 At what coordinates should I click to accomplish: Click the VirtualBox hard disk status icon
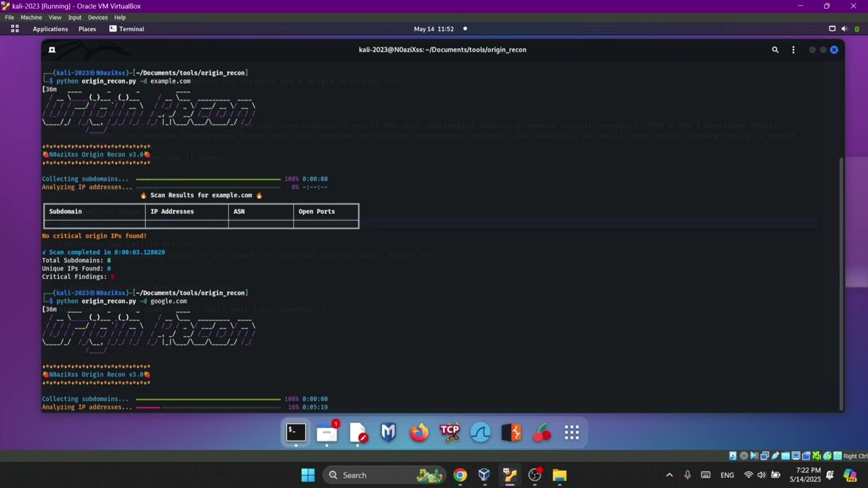[733, 456]
